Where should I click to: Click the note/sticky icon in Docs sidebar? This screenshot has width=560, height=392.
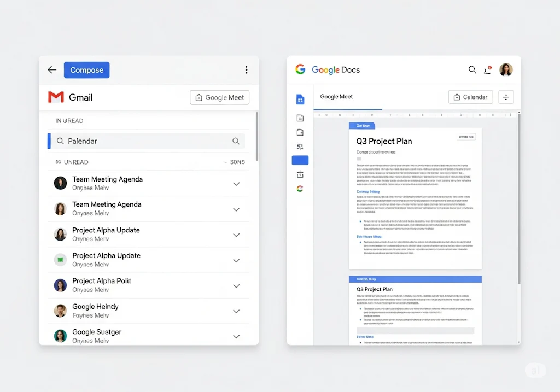point(300,132)
